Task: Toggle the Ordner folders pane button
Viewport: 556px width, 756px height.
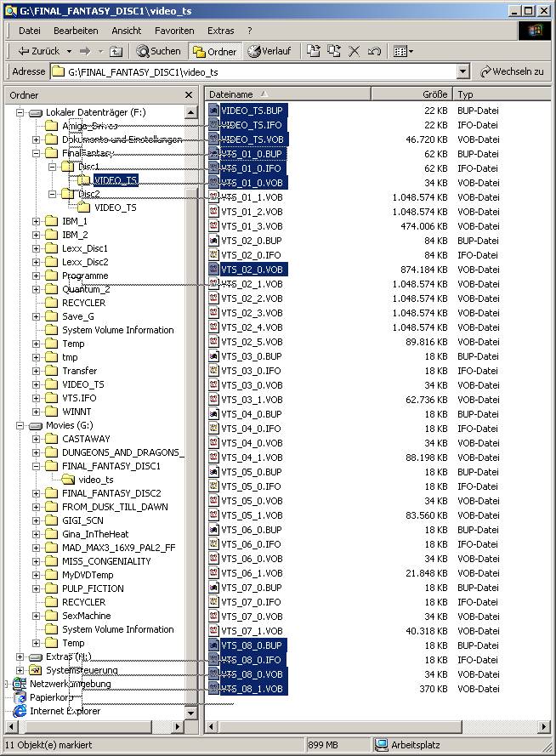Action: pos(214,52)
